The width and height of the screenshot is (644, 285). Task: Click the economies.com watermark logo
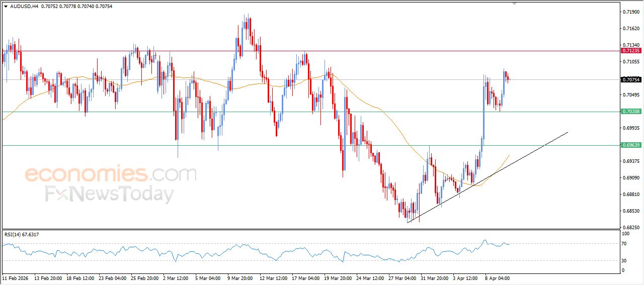tap(111, 174)
